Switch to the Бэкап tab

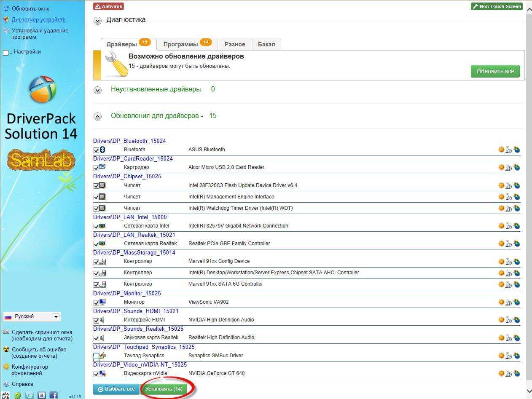[x=266, y=44]
